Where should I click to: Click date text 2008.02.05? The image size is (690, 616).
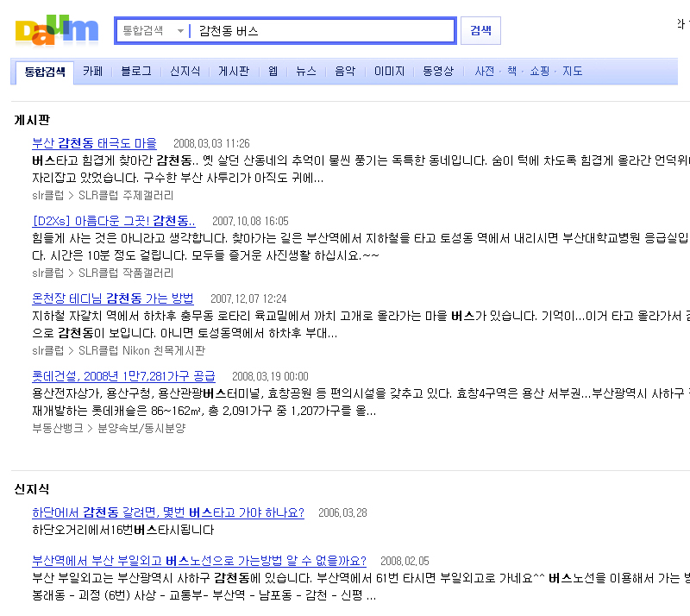(x=405, y=561)
